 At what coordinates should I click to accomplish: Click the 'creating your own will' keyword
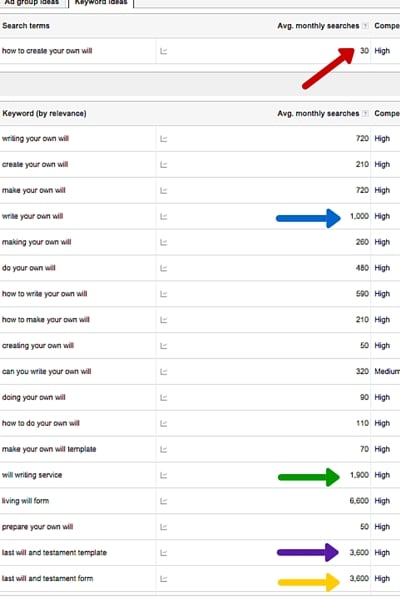pyautogui.click(x=38, y=346)
